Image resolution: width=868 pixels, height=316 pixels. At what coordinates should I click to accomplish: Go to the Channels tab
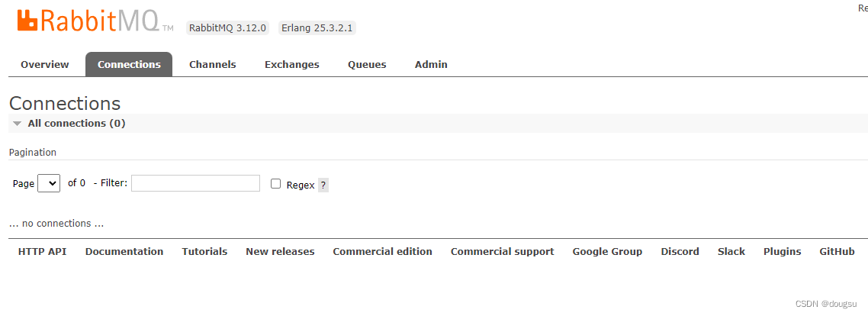click(213, 64)
